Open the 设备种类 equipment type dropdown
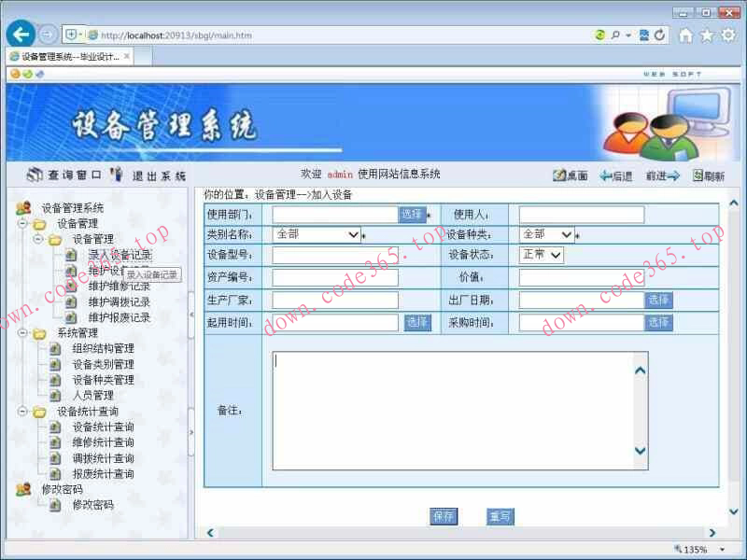This screenshot has height=560, width=747. pyautogui.click(x=545, y=234)
